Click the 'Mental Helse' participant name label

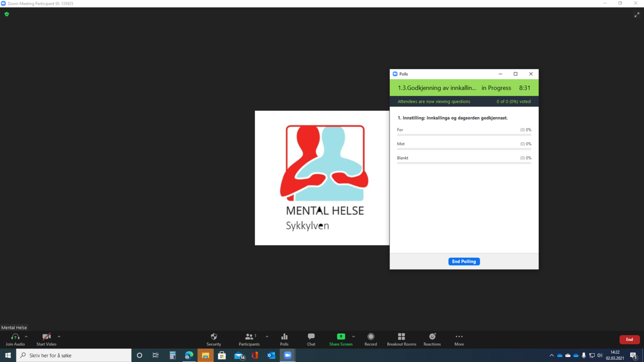point(14,328)
